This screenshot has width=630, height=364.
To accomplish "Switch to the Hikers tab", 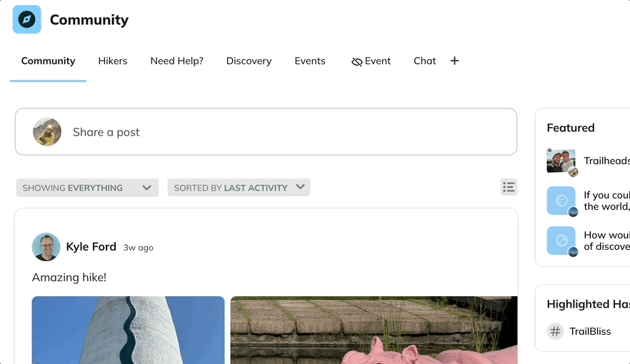I will [x=113, y=61].
